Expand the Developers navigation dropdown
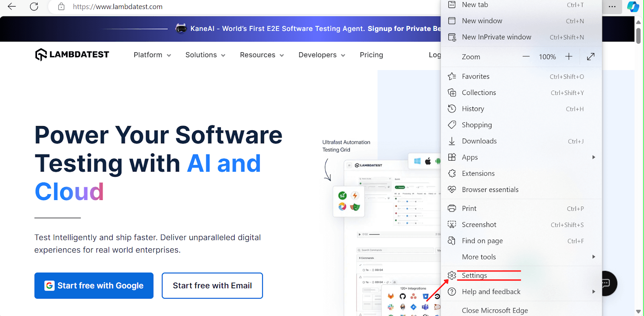 [x=322, y=55]
